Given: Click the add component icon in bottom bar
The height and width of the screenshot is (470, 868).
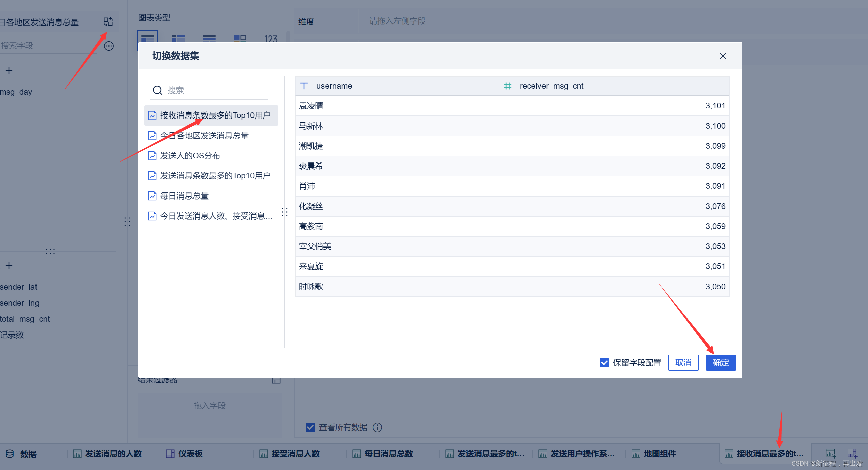Looking at the screenshot, I should (x=830, y=454).
